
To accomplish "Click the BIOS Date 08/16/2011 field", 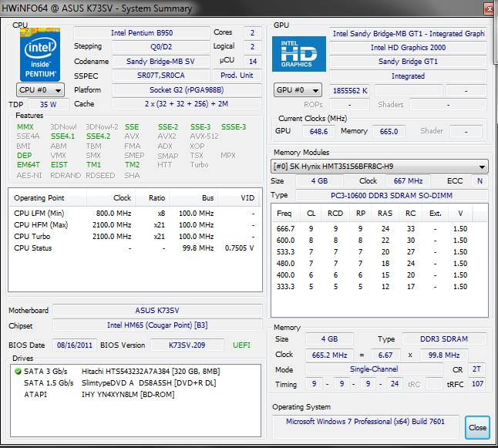I will [x=74, y=345].
